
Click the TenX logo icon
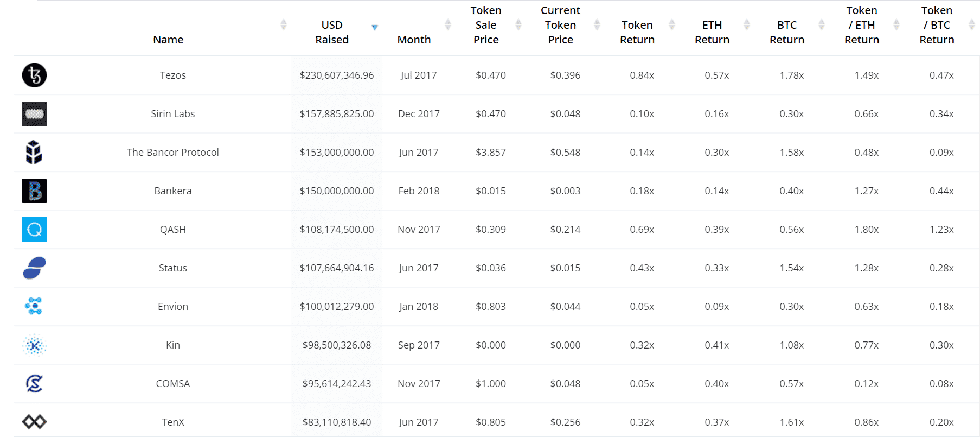(x=34, y=422)
